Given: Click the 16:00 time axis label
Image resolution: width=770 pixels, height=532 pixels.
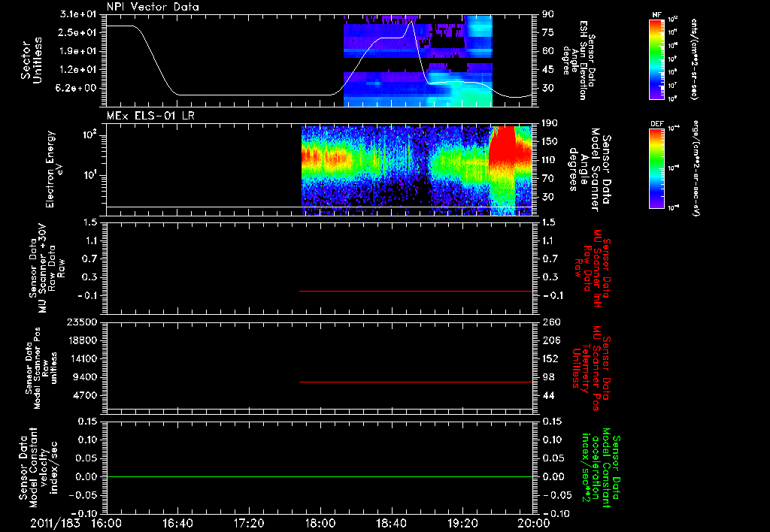Looking at the screenshot, I should point(107,523).
